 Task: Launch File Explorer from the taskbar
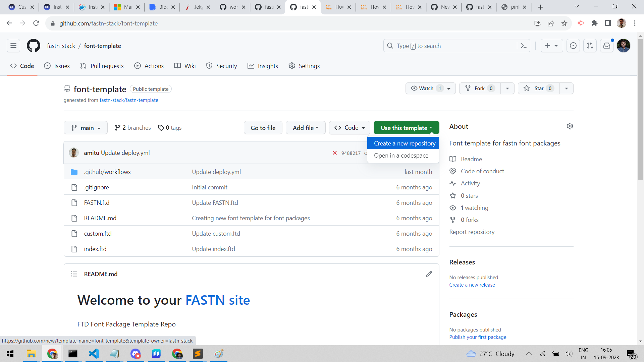[x=31, y=354]
